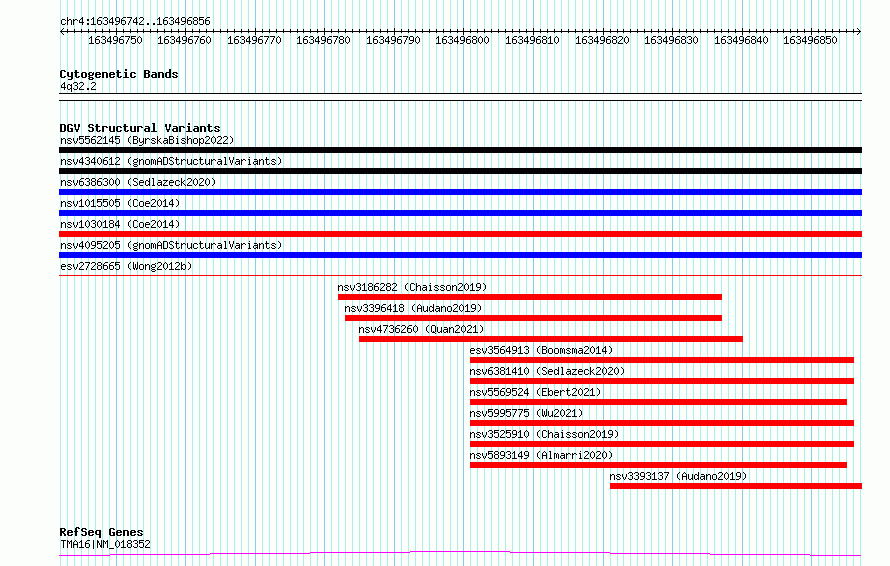Select the blue bar under nsv6386300
Image resolution: width=890 pixels, height=566 pixels.
[x=460, y=192]
